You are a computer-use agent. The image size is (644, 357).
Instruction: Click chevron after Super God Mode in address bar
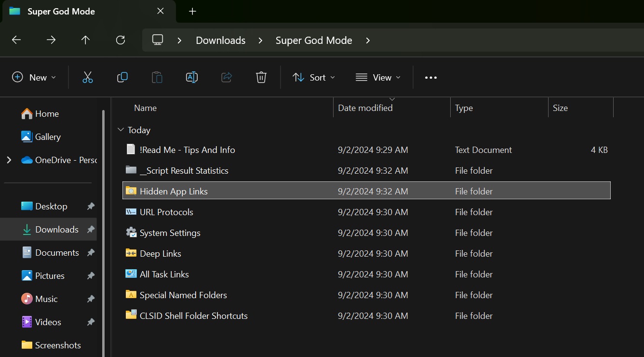coord(368,41)
